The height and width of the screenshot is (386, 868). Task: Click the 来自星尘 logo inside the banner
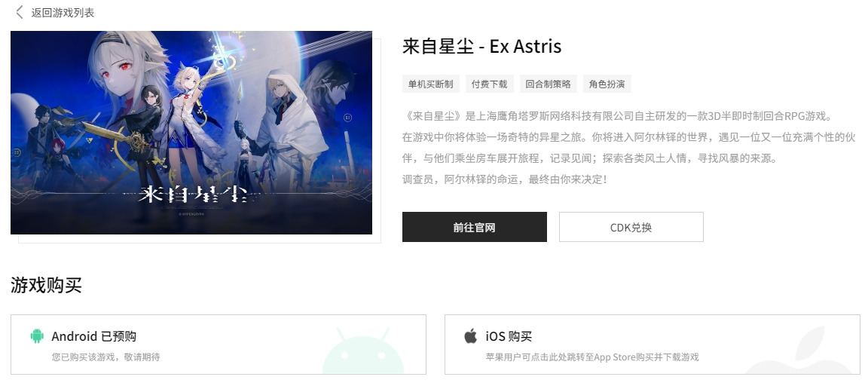tap(191, 194)
